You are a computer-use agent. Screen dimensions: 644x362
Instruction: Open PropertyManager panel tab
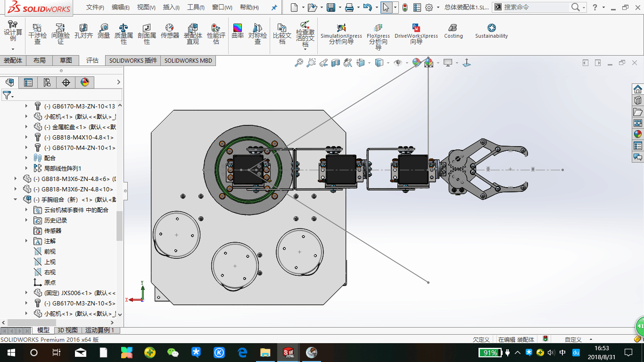28,82
